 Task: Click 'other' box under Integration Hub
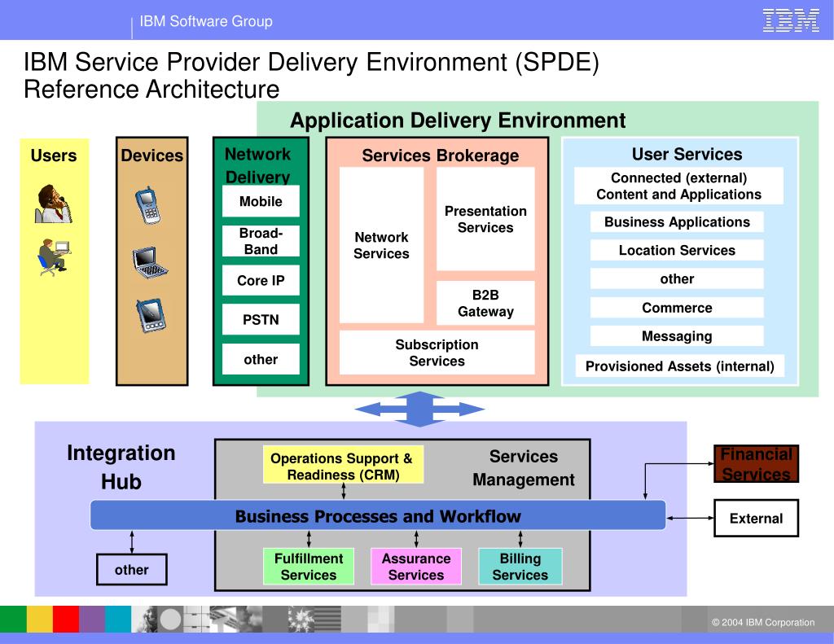coord(131,570)
